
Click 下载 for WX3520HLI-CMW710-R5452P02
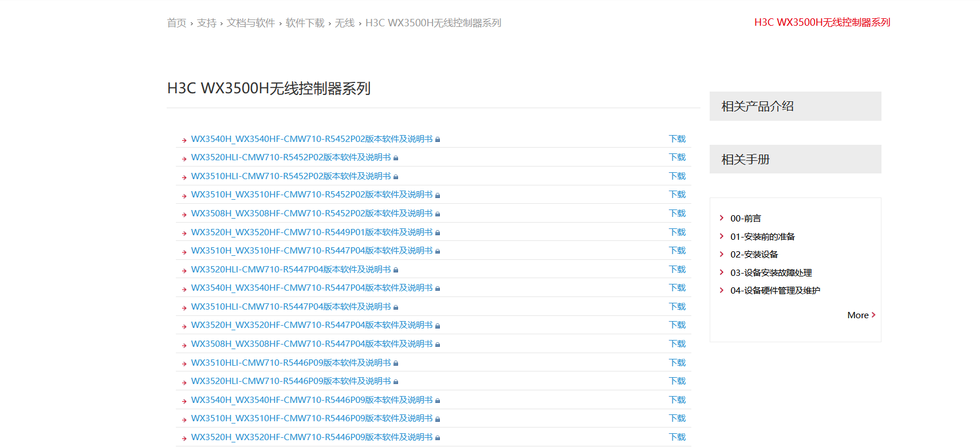pyautogui.click(x=677, y=157)
